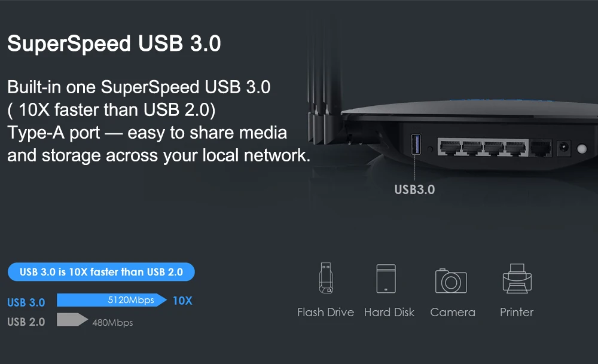Click the Printer icon
This screenshot has height=364, width=598.
pyautogui.click(x=517, y=279)
